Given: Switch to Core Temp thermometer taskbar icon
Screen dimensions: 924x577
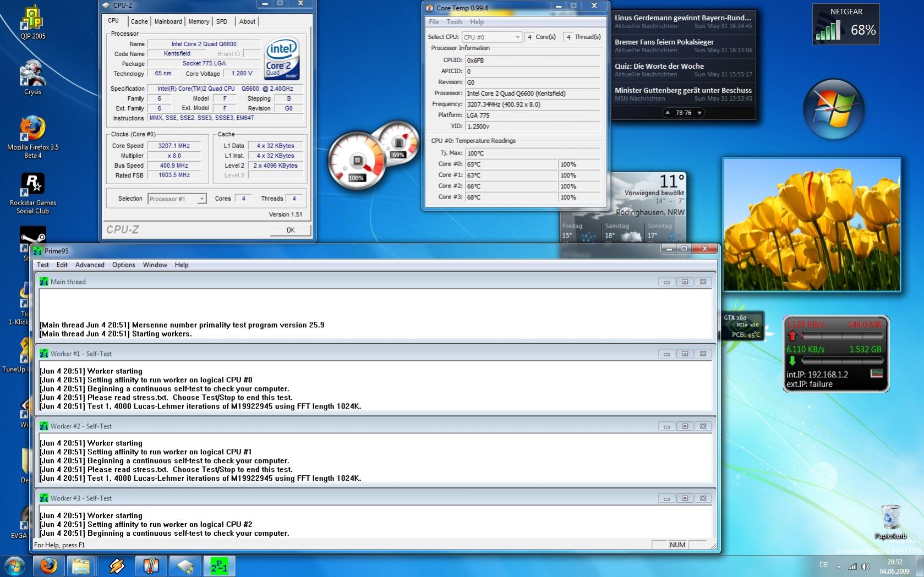Looking at the screenshot, I should tap(151, 565).
